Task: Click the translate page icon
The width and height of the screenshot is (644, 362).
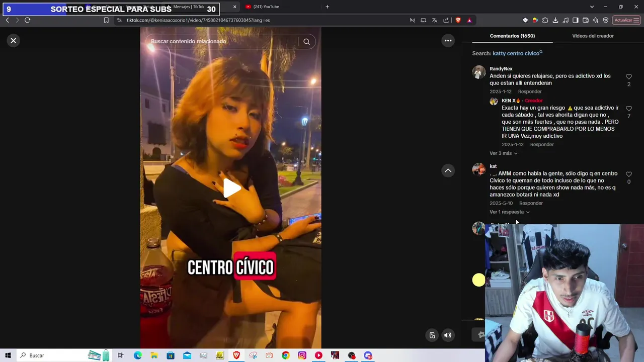Action: [x=435, y=20]
